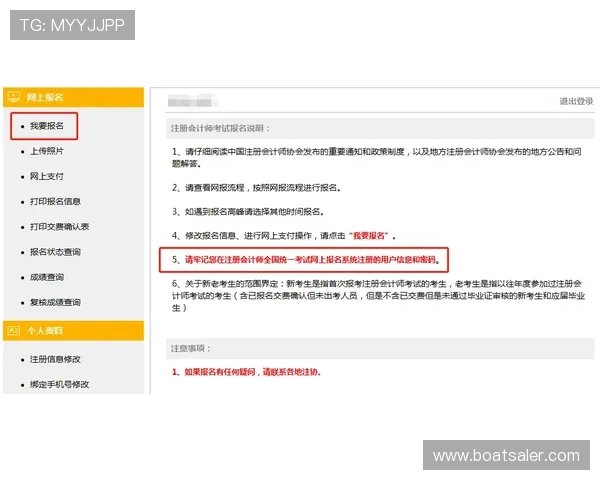Open 报名状态查询 item
Screen dimensions: 600x480
[x=55, y=252]
